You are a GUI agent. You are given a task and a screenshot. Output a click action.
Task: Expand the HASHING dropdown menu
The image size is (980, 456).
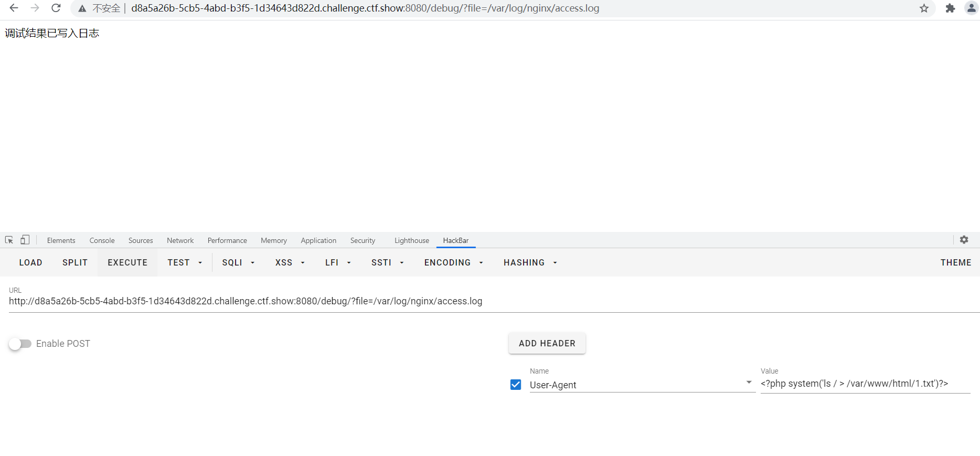pos(530,262)
